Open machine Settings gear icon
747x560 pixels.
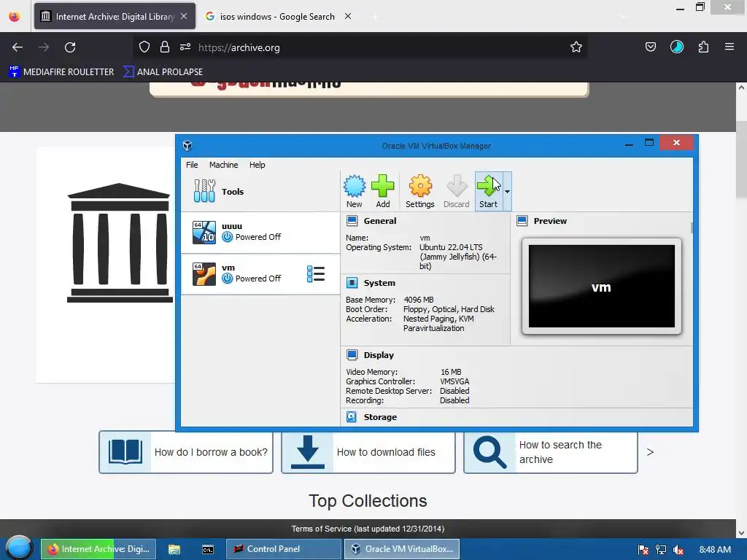click(419, 191)
